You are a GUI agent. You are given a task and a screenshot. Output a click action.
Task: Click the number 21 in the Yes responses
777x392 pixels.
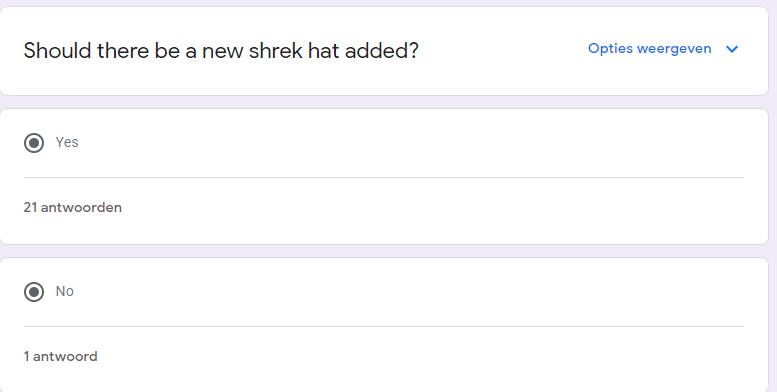[30, 207]
